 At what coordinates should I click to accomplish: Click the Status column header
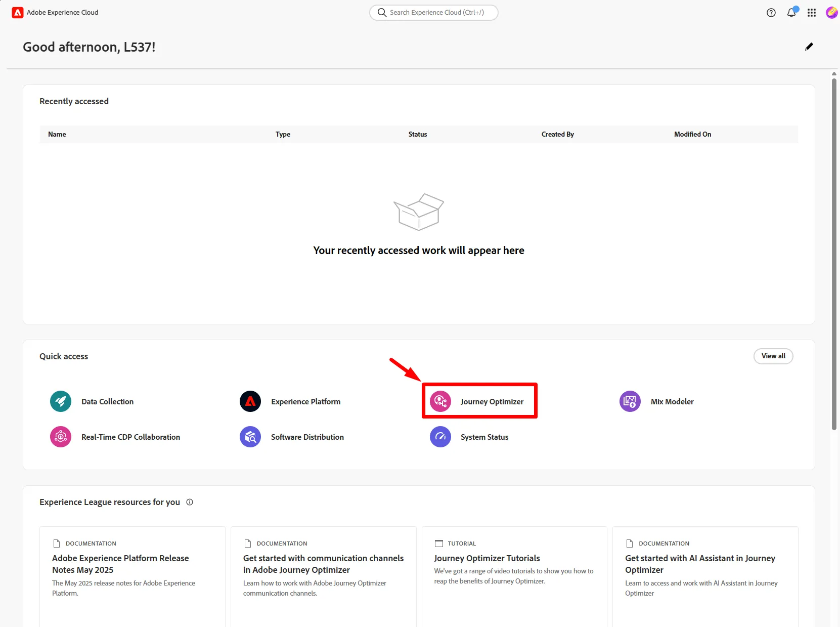[x=418, y=134]
